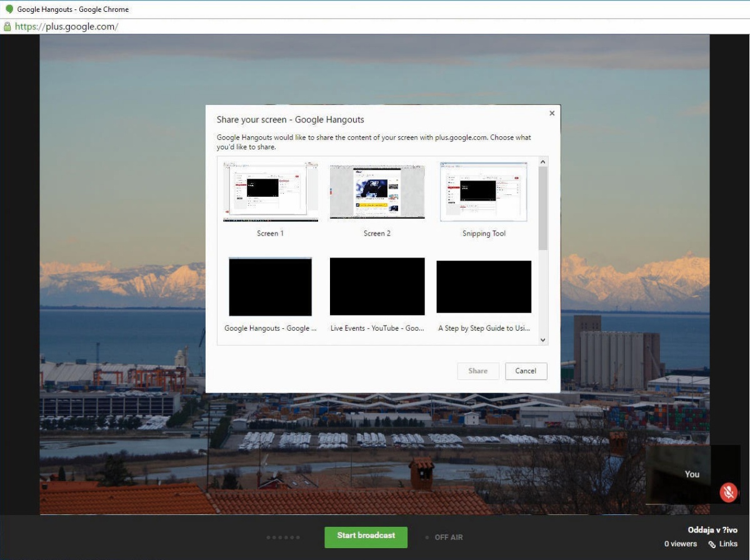Close the Share your screen dialog
Viewport: 750px width, 560px height.
pyautogui.click(x=552, y=113)
